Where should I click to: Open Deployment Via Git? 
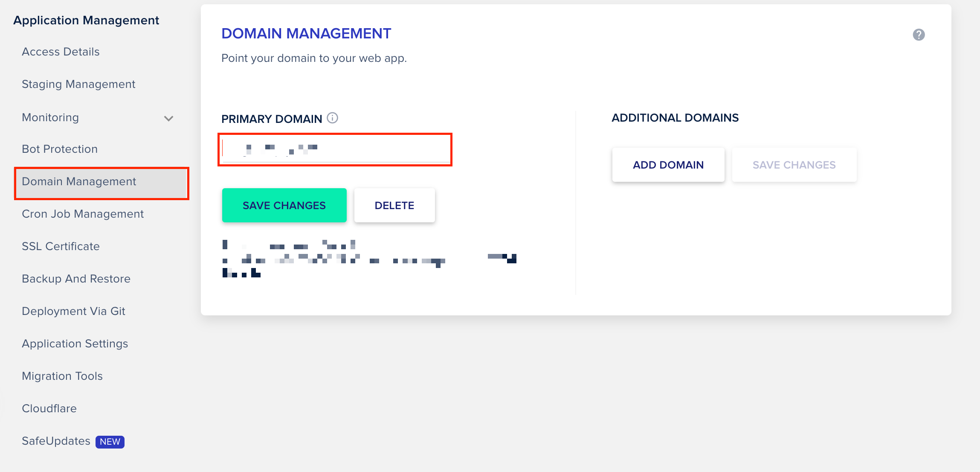click(73, 311)
